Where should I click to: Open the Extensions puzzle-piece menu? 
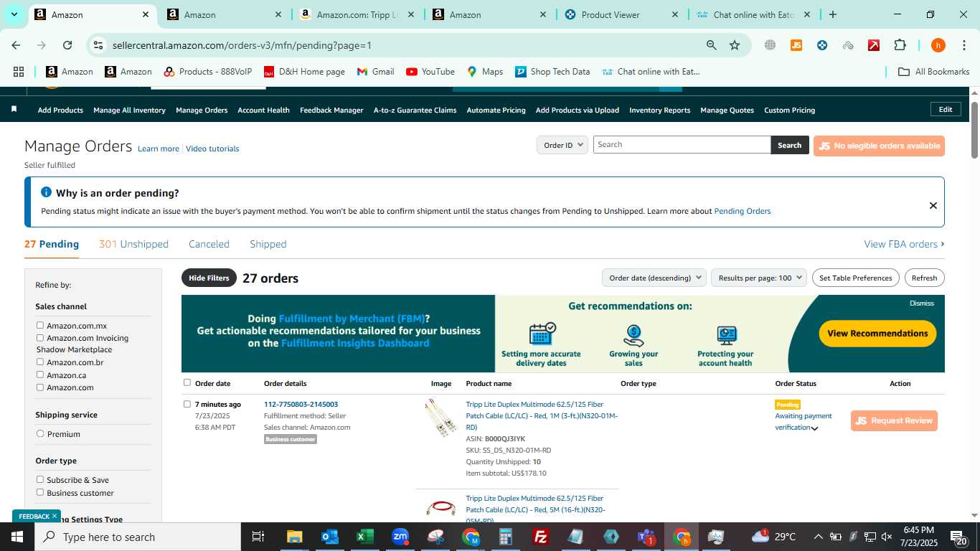[x=900, y=45]
